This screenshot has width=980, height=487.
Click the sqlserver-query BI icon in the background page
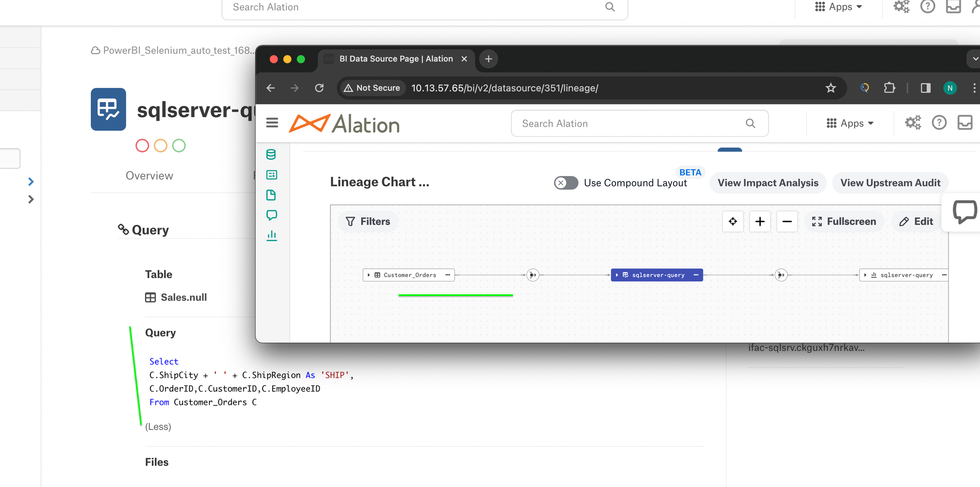click(x=108, y=109)
